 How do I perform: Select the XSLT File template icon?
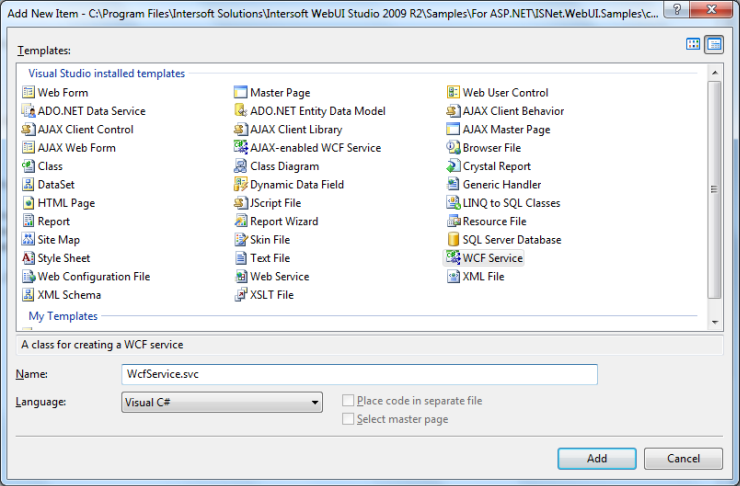point(241,295)
